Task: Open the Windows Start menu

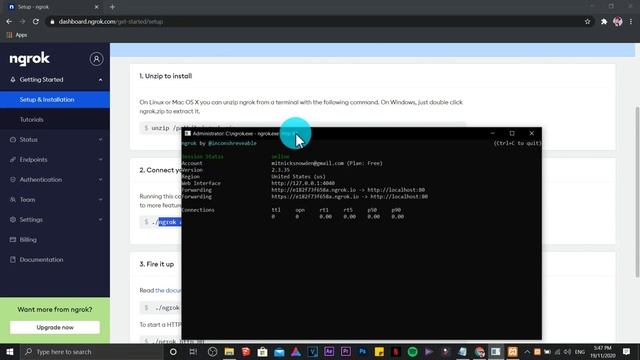Action: [x=9, y=352]
